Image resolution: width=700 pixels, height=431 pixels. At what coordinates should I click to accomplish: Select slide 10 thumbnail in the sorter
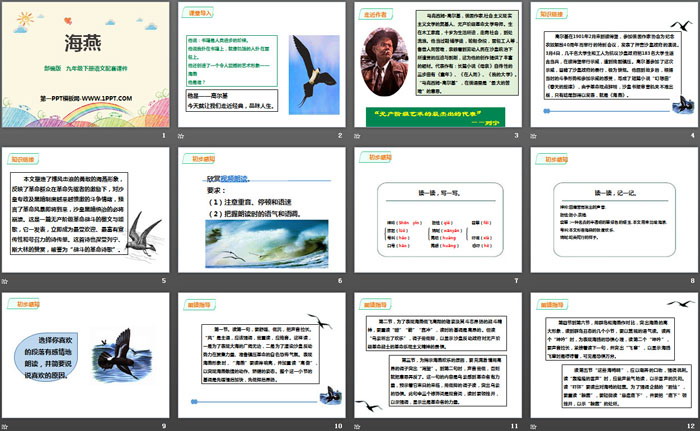click(x=262, y=355)
